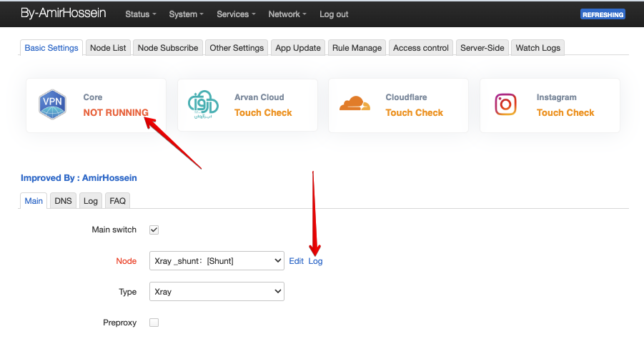
Task: Open the Status menu in navbar
Action: coord(142,14)
